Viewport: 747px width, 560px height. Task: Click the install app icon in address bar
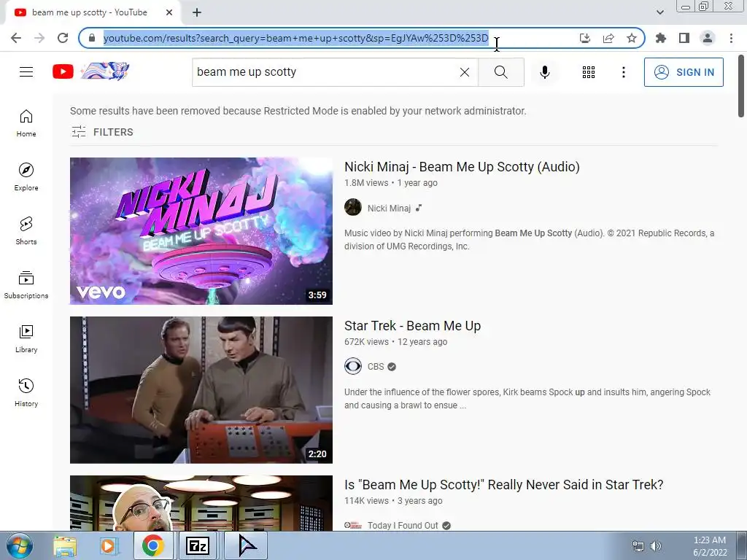click(x=585, y=38)
